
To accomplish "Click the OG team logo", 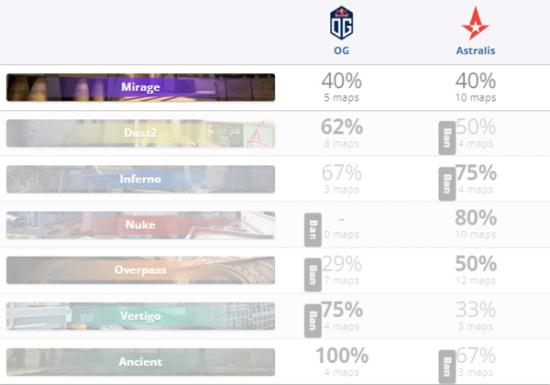I will point(341,23).
